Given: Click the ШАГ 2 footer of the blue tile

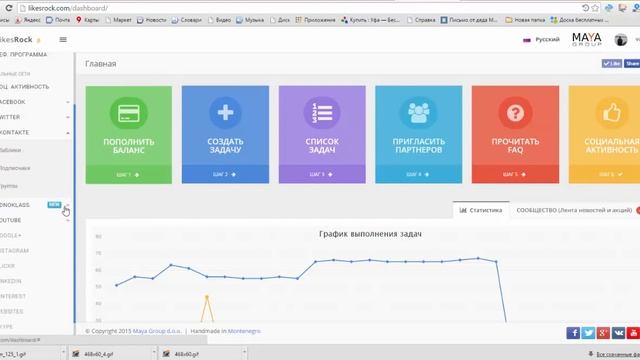Looking at the screenshot, I should [x=225, y=174].
